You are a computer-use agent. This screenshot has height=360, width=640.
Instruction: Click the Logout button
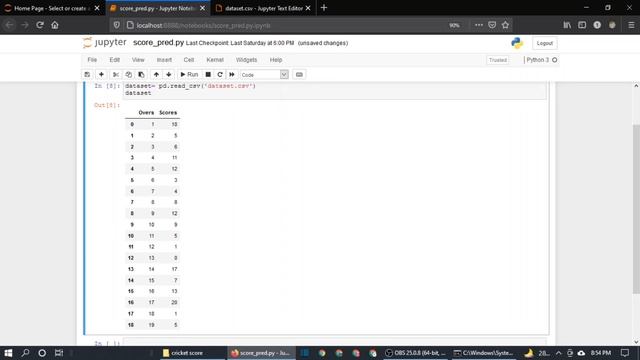[x=544, y=43]
